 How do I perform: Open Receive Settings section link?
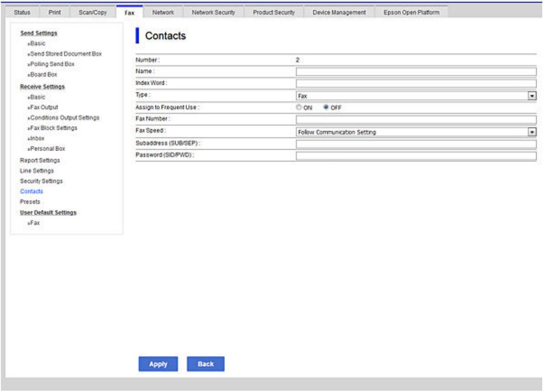pos(42,87)
